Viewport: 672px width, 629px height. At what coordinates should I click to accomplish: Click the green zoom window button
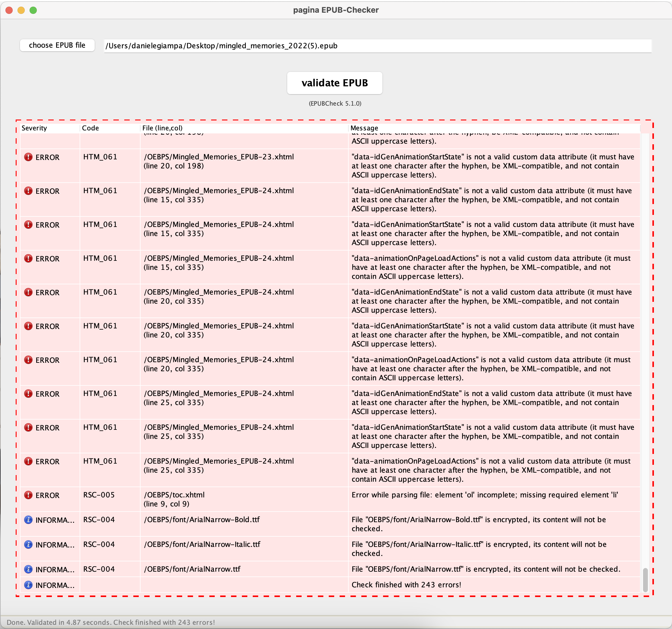[x=33, y=10]
